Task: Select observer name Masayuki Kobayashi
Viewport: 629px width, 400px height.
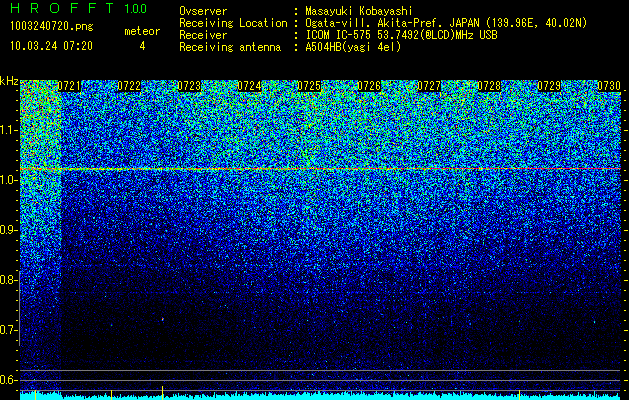Action: 359,11
